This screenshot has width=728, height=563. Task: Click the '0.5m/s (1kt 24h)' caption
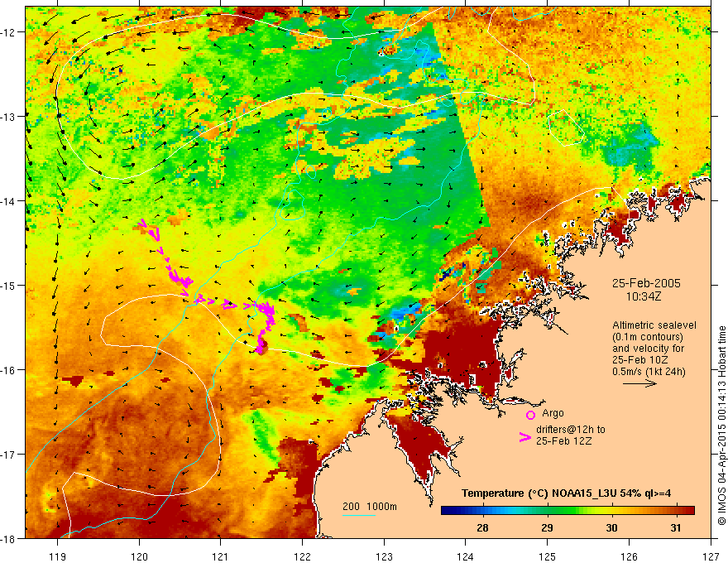649,371
